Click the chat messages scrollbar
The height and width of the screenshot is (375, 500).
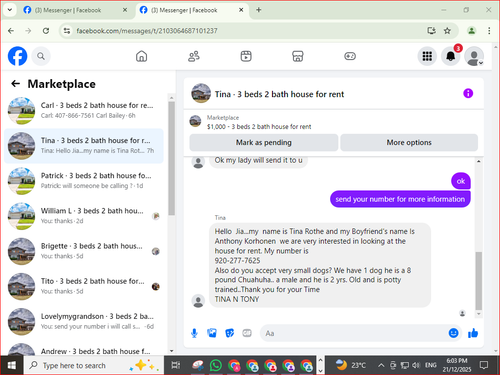click(479, 281)
